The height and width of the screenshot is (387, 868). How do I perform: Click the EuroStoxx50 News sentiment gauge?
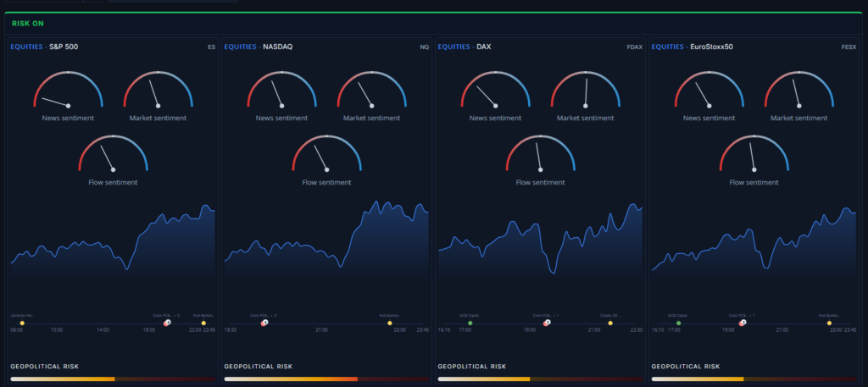[709, 90]
